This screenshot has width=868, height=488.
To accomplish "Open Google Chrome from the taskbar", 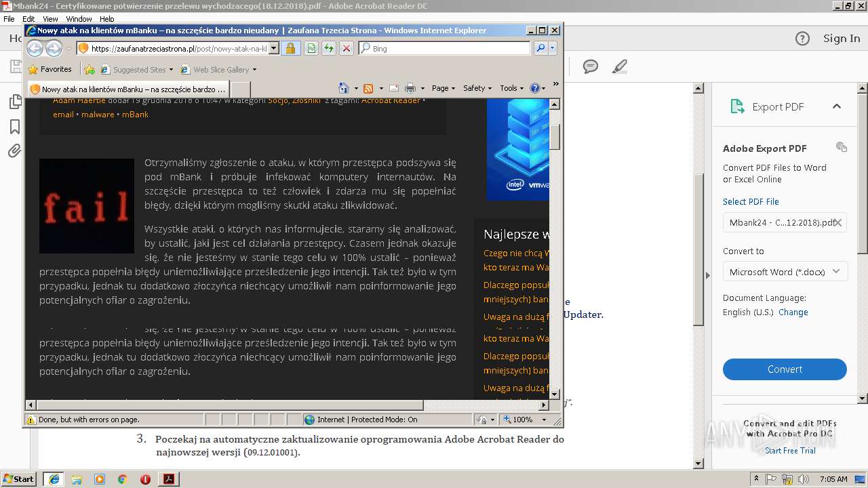I will click(123, 479).
